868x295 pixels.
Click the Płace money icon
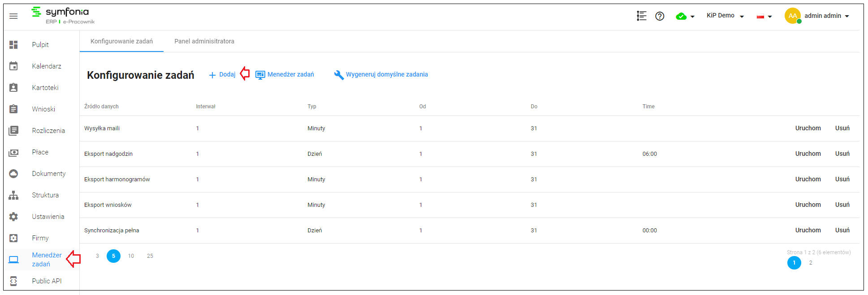(13, 153)
